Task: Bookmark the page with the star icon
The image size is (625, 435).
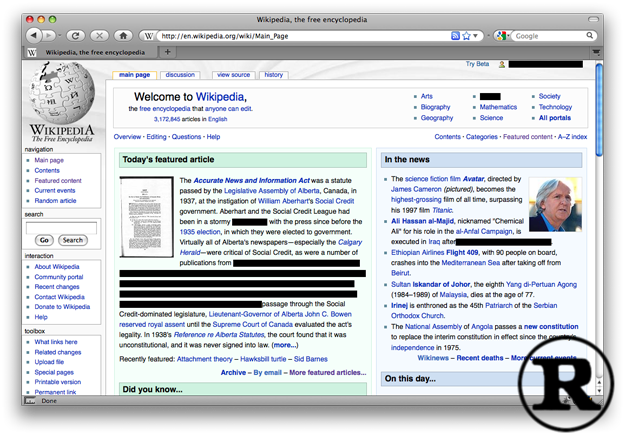Action: [466, 36]
